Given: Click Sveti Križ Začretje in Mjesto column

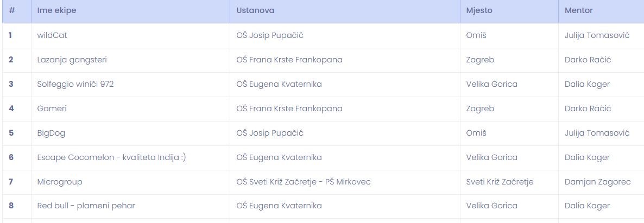Looking at the screenshot, I should click(x=500, y=182).
